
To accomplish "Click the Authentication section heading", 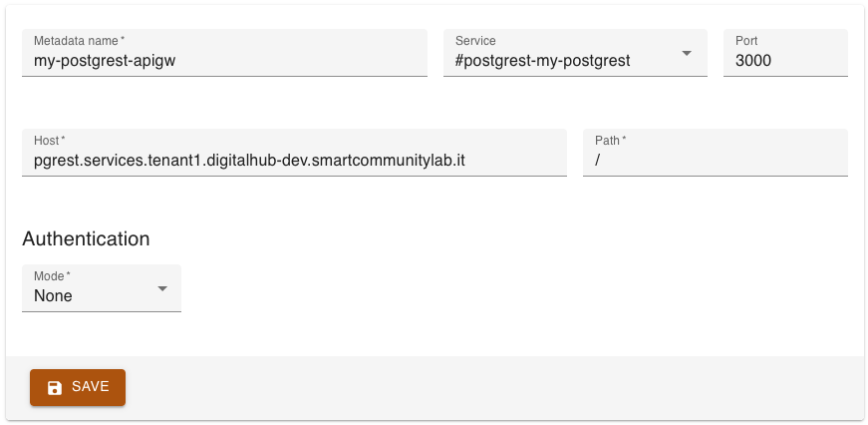I will [86, 239].
